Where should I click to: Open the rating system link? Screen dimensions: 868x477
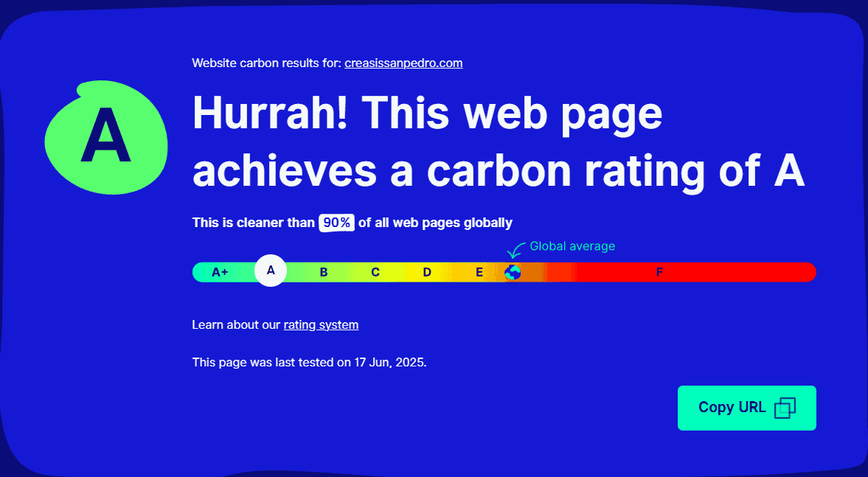tap(321, 324)
